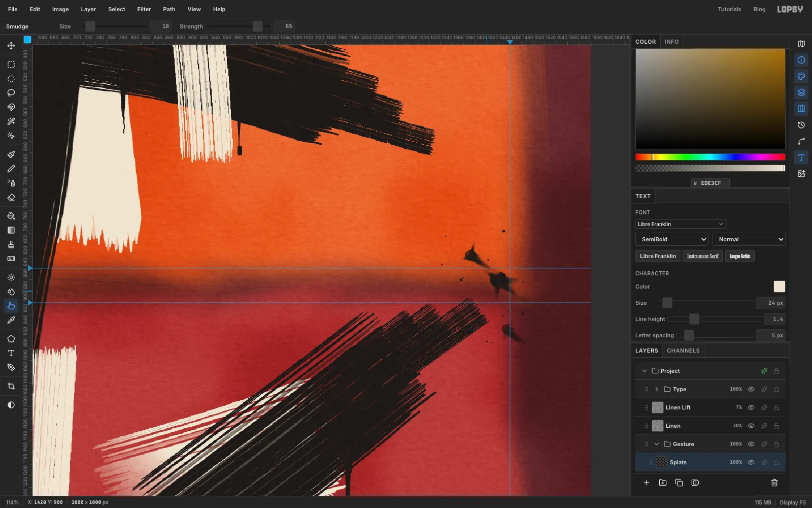Image resolution: width=812 pixels, height=508 pixels.
Task: Create a new layer folder
Action: point(663,483)
